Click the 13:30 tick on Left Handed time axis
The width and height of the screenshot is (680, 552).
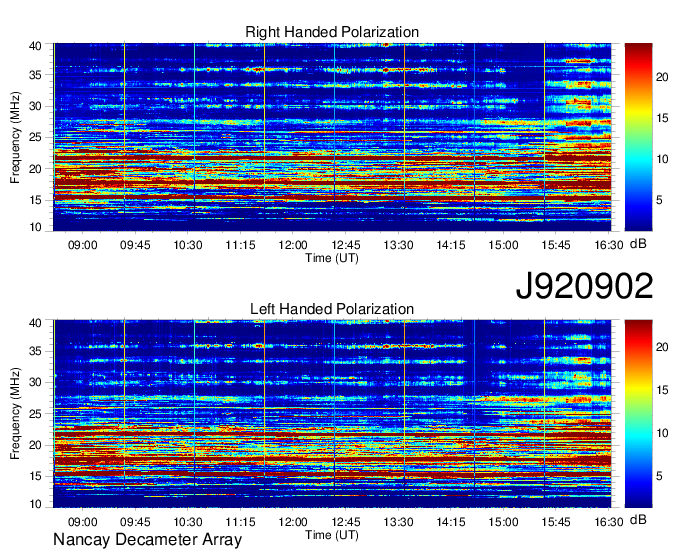tap(399, 522)
